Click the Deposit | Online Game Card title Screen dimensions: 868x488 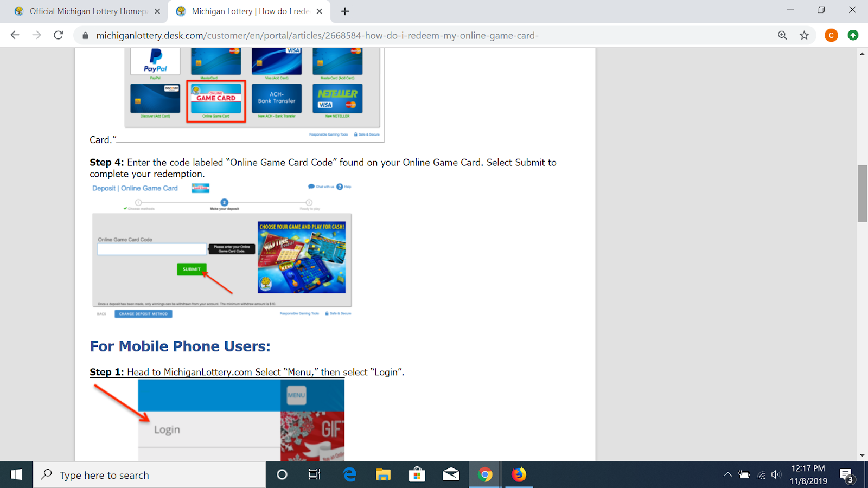click(x=135, y=188)
